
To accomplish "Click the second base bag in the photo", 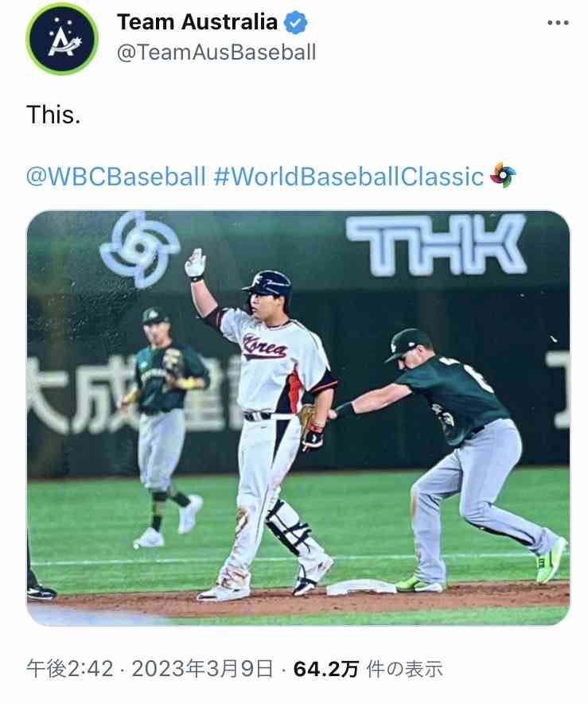I will point(360,587).
